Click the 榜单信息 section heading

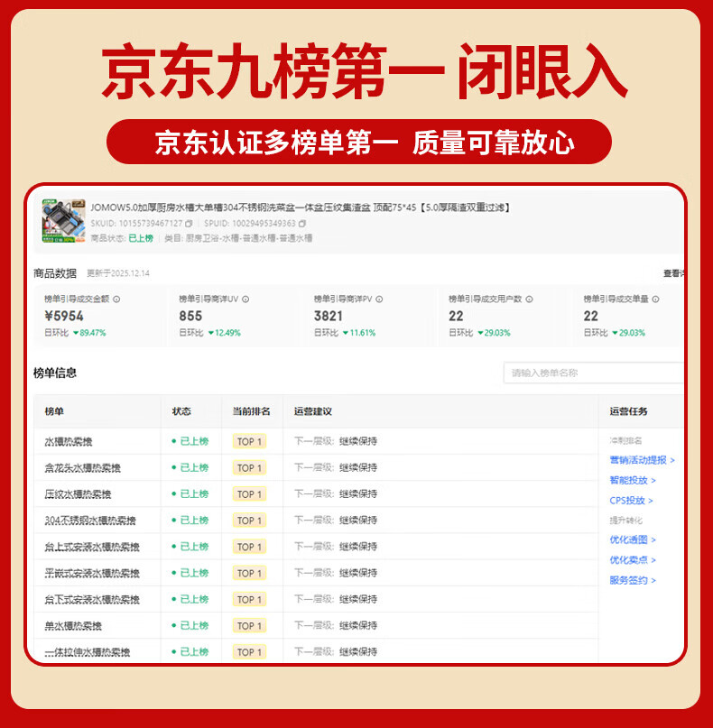tap(55, 373)
